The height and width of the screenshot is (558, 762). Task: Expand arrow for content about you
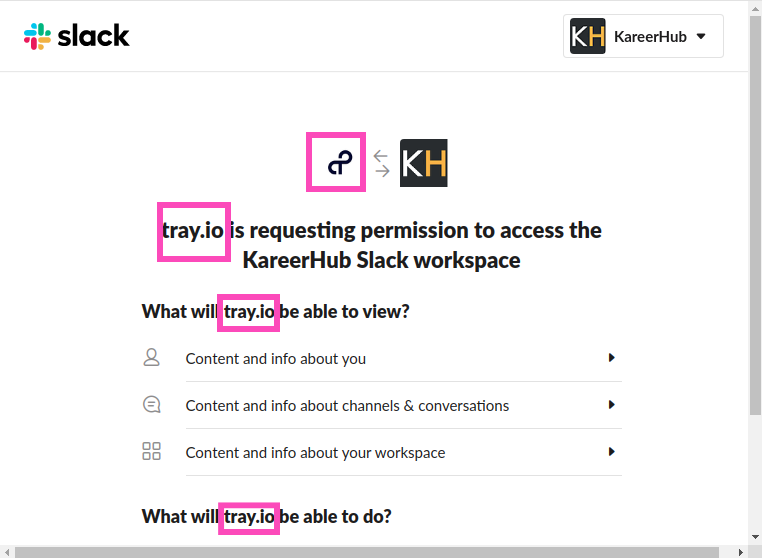(611, 358)
